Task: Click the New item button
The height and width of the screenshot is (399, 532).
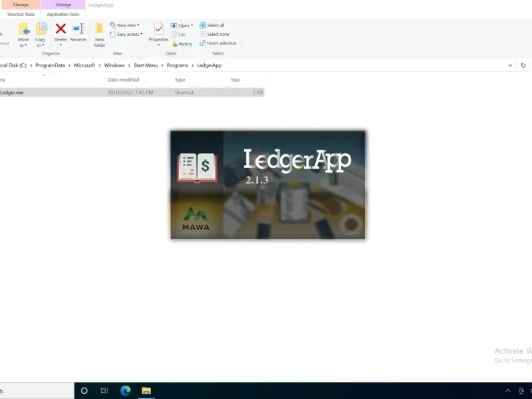Action: 124,25
